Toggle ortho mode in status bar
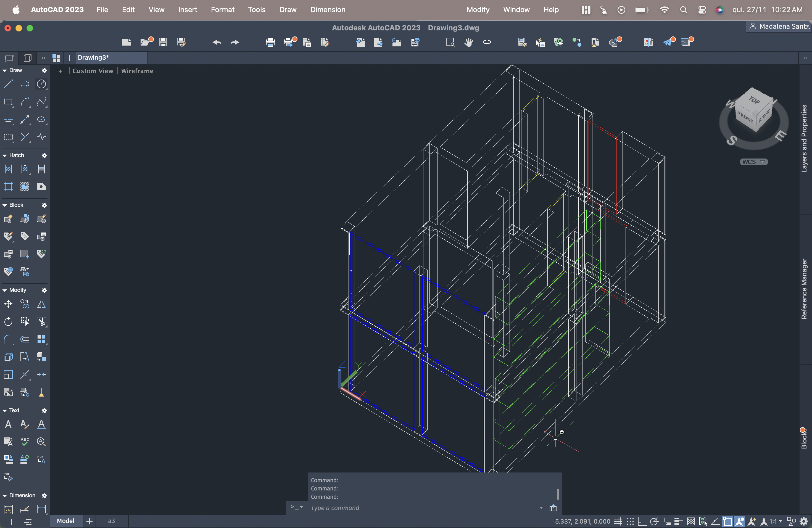 (x=642, y=521)
